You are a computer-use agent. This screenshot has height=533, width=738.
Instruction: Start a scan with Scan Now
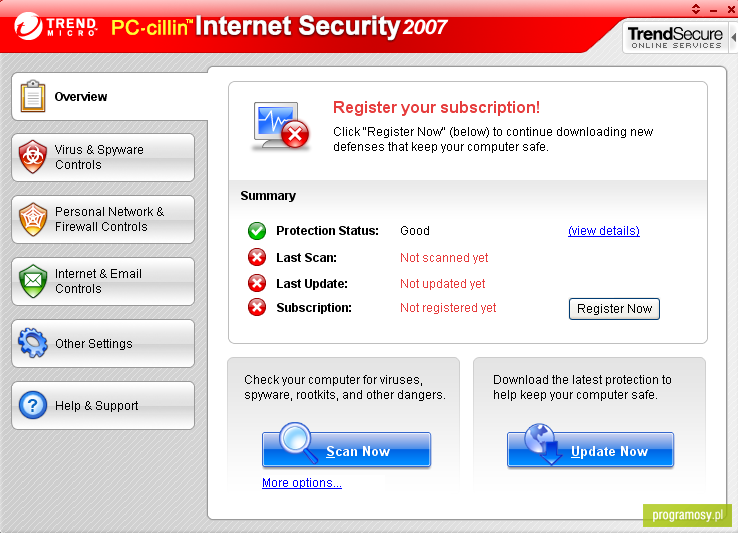pyautogui.click(x=346, y=449)
